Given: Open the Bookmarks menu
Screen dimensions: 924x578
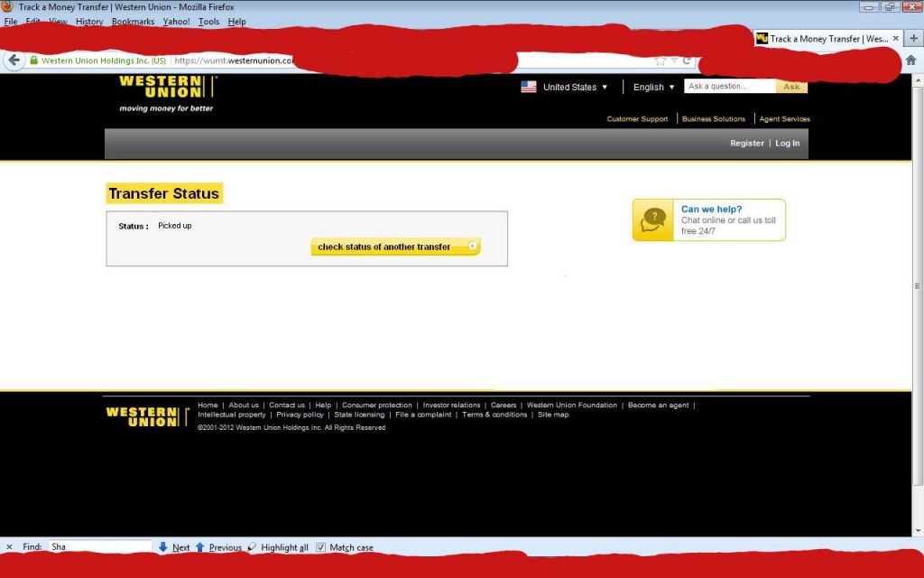Looking at the screenshot, I should click(x=134, y=22).
